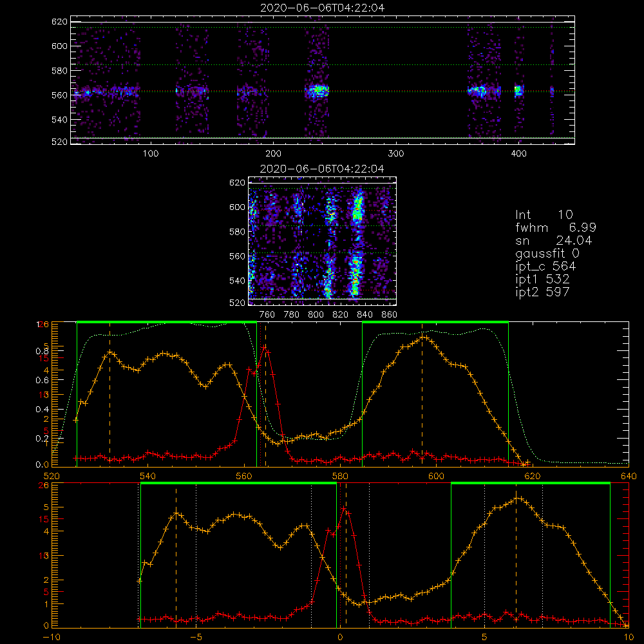Click x-axis label 840 on middle spectrogram
Viewport: 644px width, 644px height.
point(365,315)
